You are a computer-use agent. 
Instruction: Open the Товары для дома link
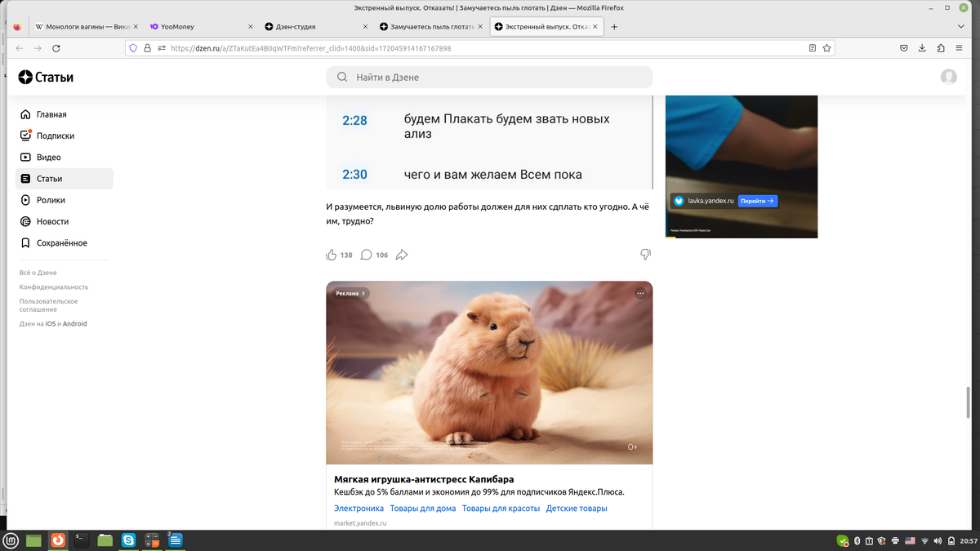point(423,509)
